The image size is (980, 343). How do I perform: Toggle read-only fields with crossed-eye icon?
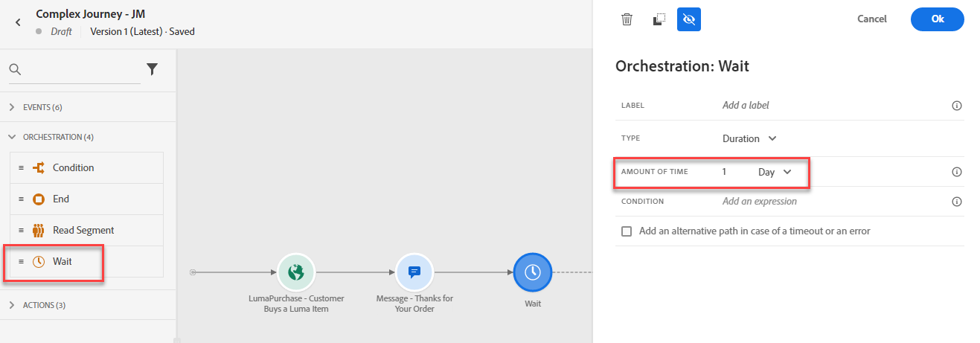tap(689, 19)
